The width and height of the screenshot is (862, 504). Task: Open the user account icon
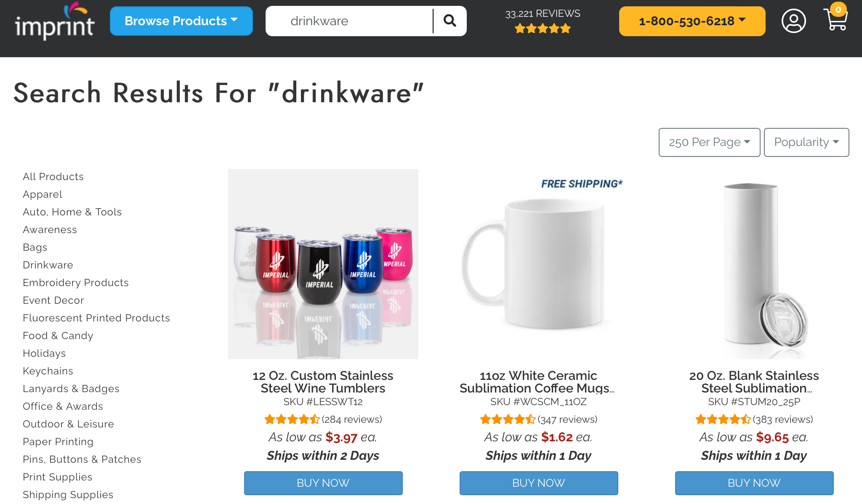[793, 21]
